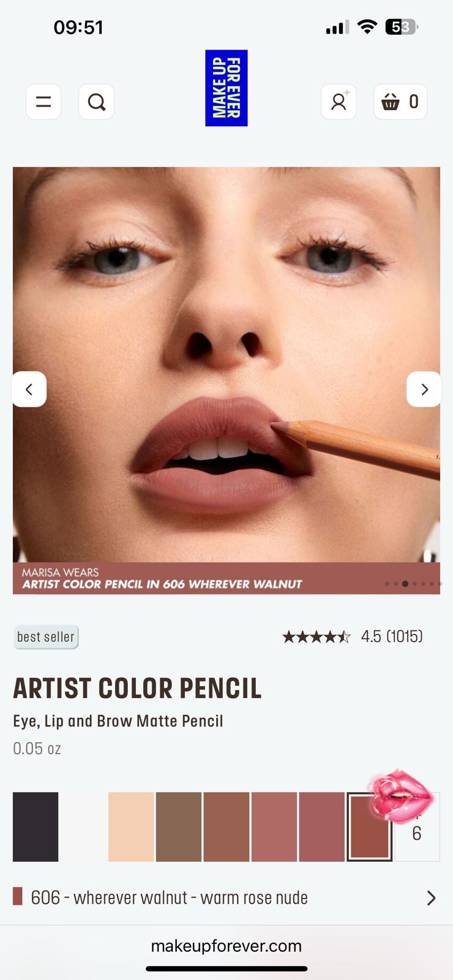Show next product image
This screenshot has height=980, width=453.
[424, 389]
